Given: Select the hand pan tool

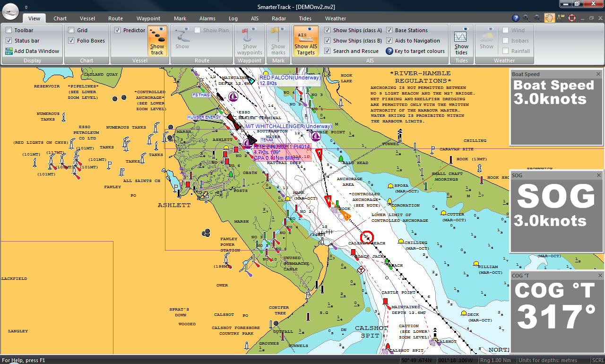Looking at the screenshot, I should click(x=549, y=18).
